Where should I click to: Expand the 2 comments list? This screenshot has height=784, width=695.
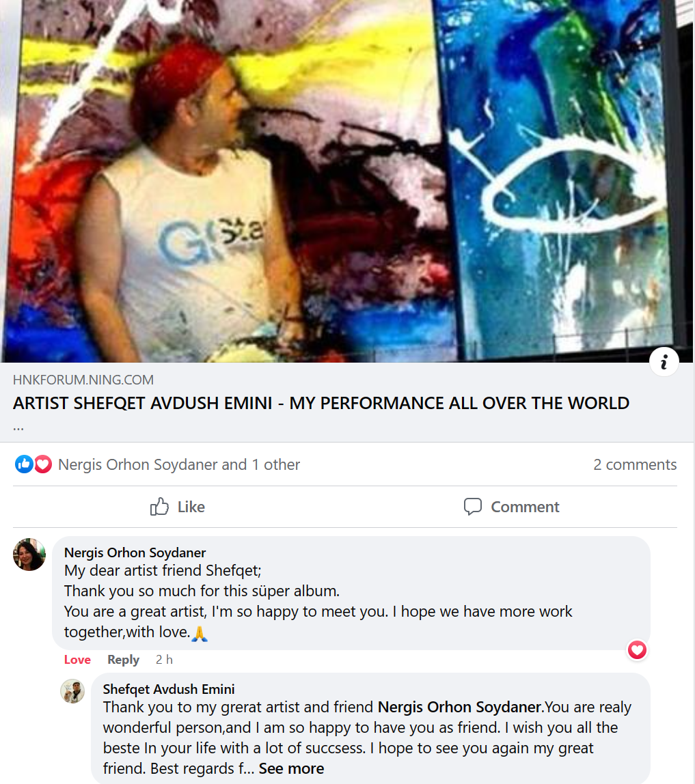click(635, 464)
